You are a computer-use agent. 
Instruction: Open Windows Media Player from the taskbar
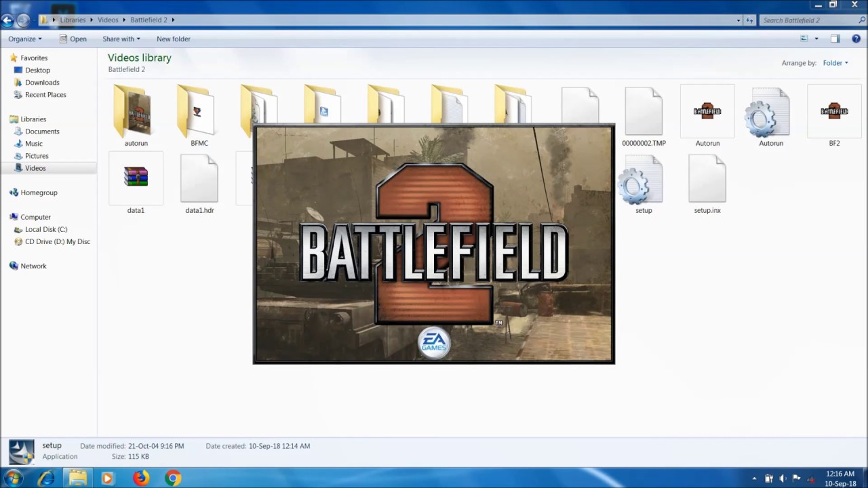(x=107, y=478)
